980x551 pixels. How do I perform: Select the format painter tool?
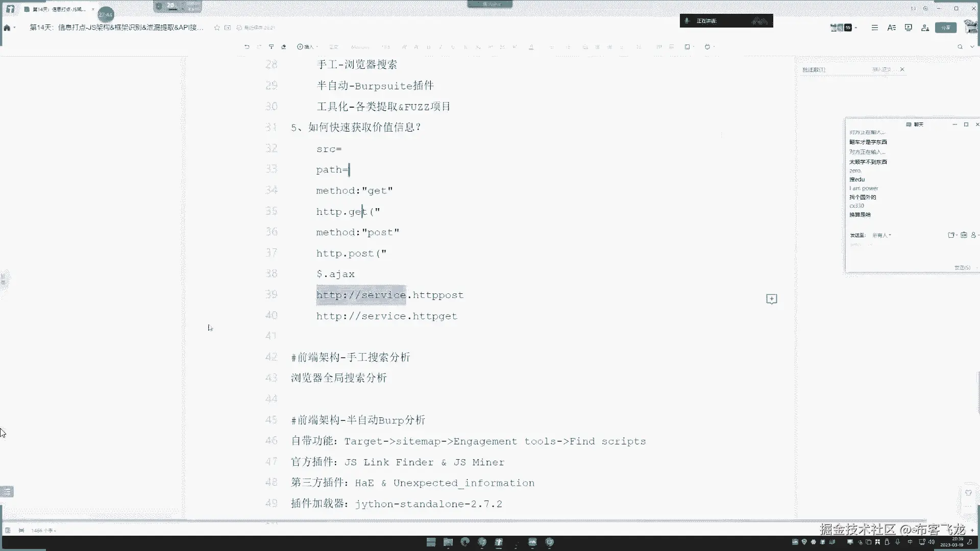click(271, 46)
